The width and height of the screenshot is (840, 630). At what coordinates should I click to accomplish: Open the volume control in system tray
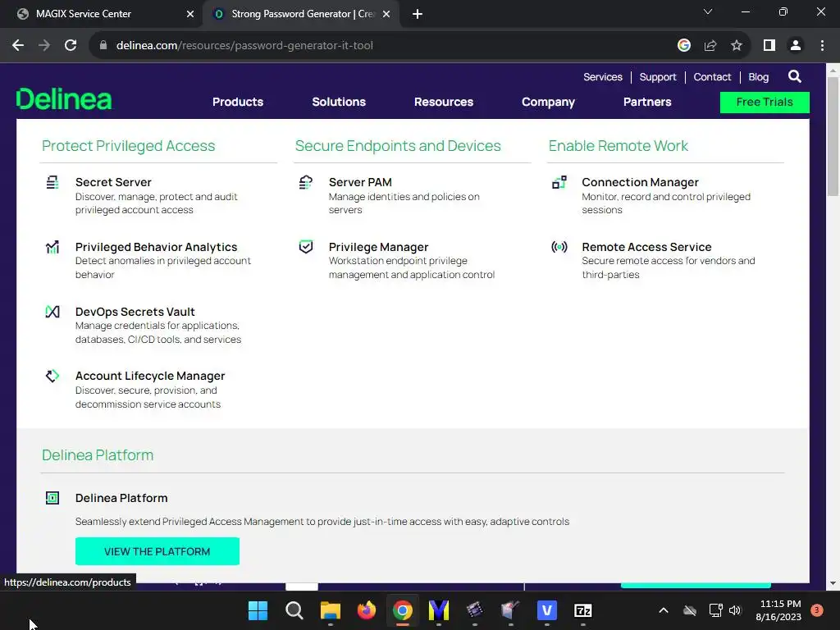coord(735,610)
